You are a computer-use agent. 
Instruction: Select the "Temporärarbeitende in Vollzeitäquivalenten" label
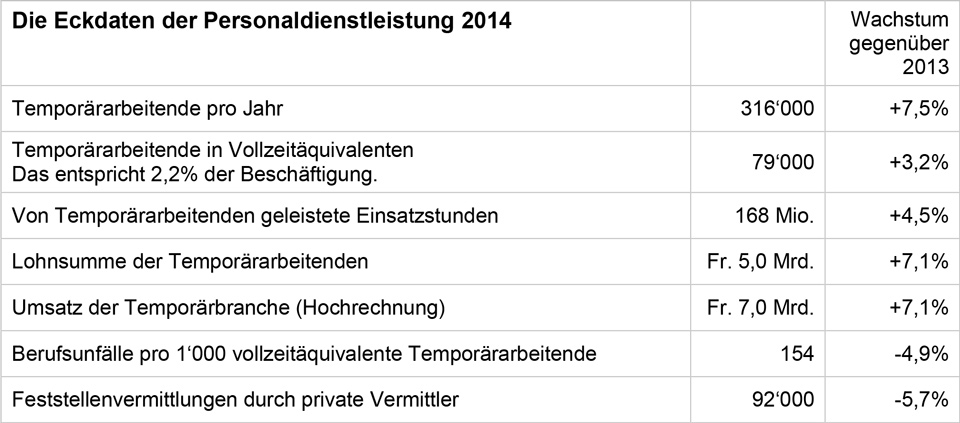212,150
